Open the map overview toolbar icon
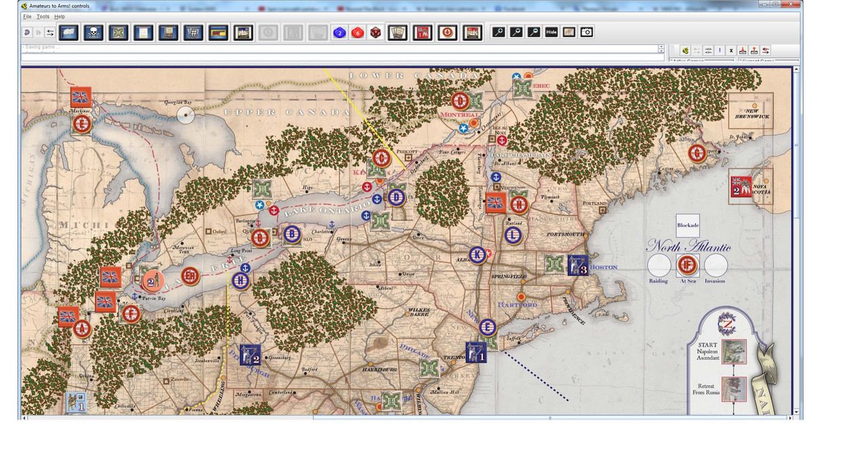Image resolution: width=868 pixels, height=470 pixels. [569, 32]
